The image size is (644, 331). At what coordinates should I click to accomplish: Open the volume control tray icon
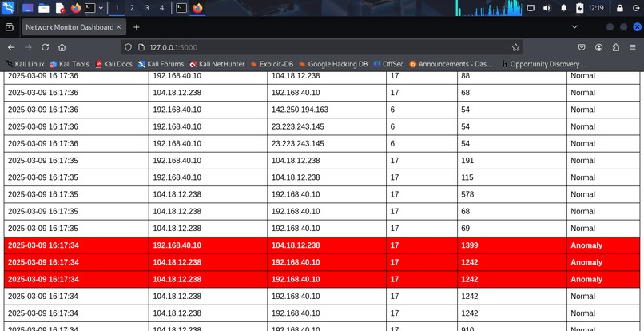pyautogui.click(x=547, y=8)
